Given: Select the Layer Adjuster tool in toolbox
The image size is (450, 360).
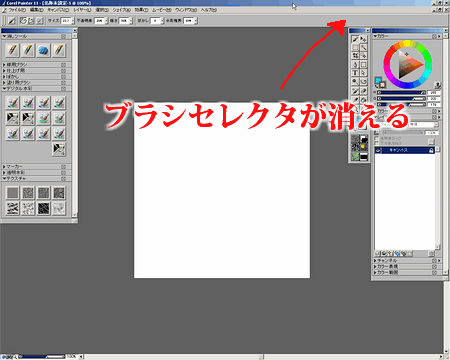Looking at the screenshot, I should pyautogui.click(x=364, y=40).
